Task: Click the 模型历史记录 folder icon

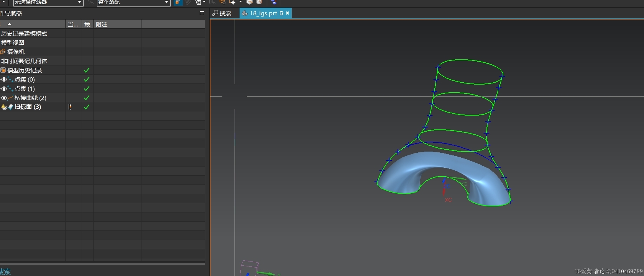Action: (3, 70)
